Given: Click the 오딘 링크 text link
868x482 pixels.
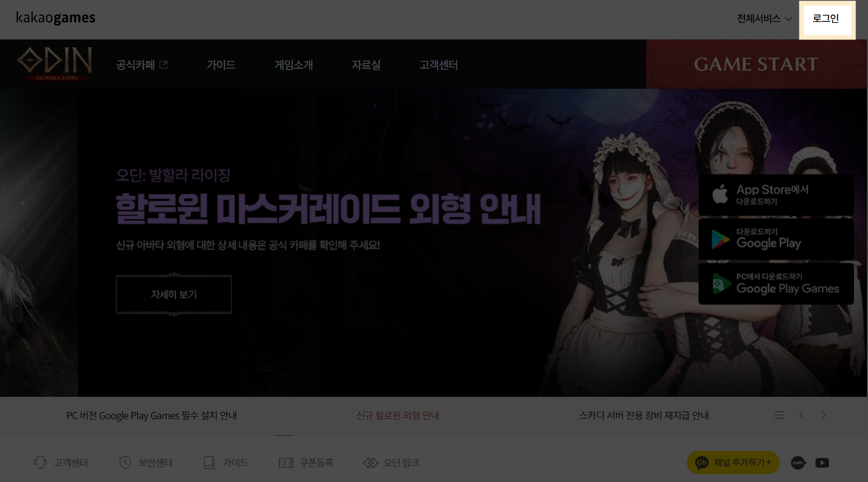Looking at the screenshot, I should point(401,462).
